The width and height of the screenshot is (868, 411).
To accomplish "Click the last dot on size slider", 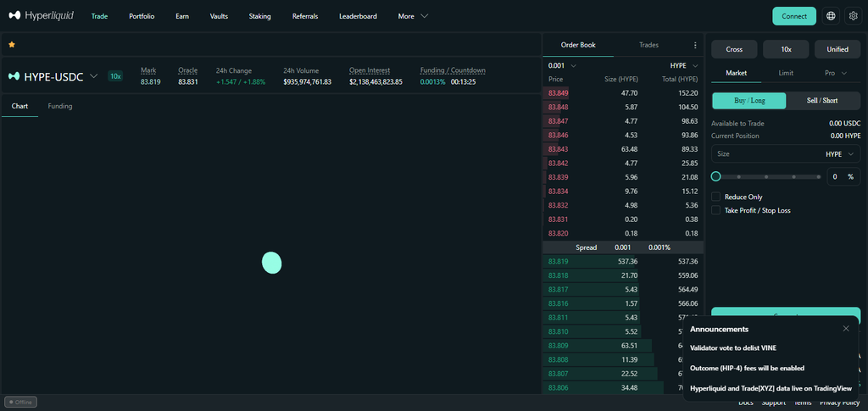I will (x=819, y=177).
